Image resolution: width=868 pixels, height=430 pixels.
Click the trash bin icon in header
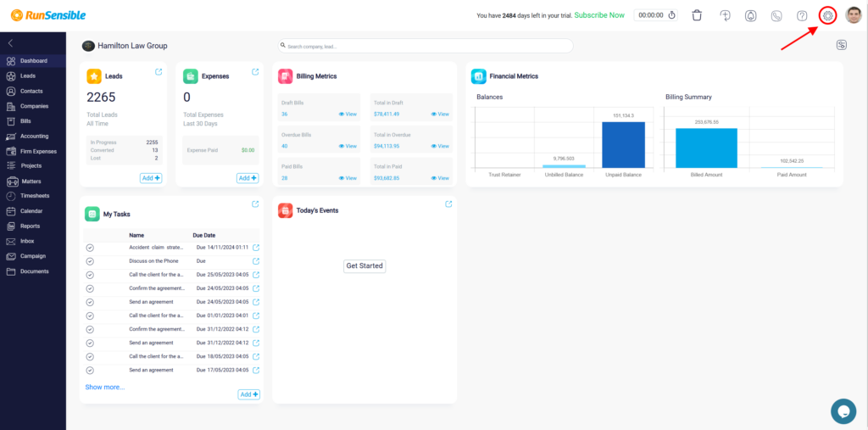[697, 15]
